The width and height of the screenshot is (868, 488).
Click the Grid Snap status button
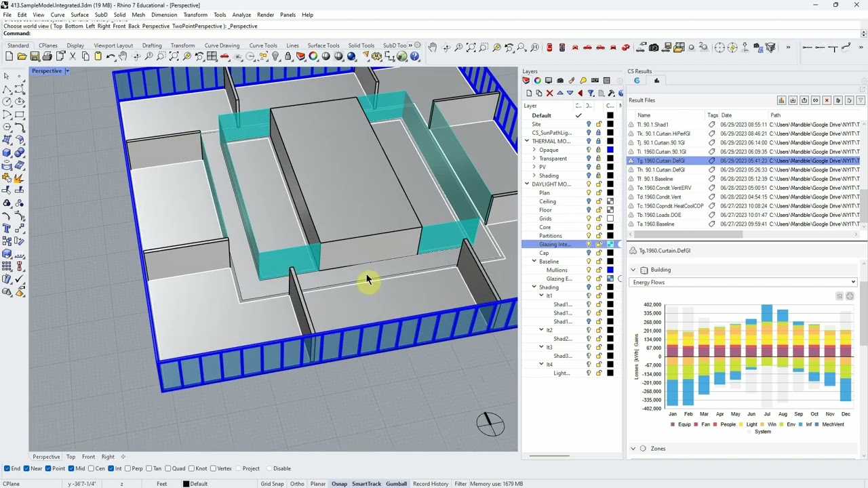click(272, 484)
